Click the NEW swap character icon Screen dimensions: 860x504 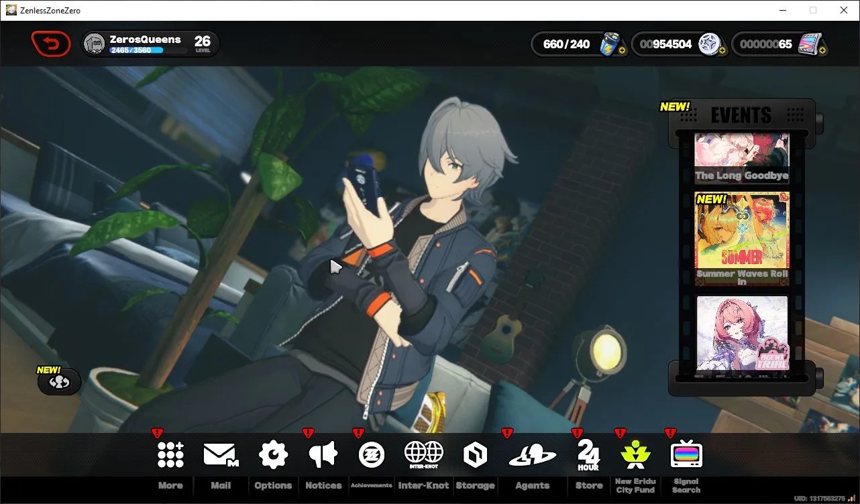[x=59, y=381]
